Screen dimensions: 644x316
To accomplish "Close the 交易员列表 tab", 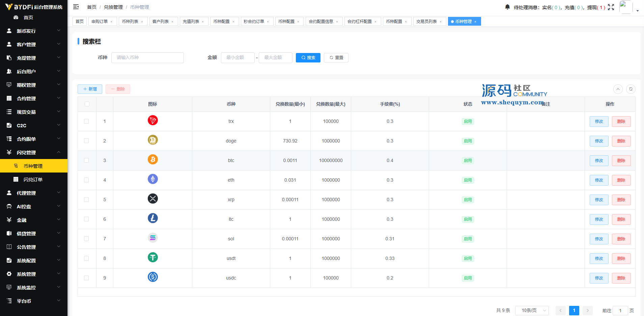I will 441,22.
